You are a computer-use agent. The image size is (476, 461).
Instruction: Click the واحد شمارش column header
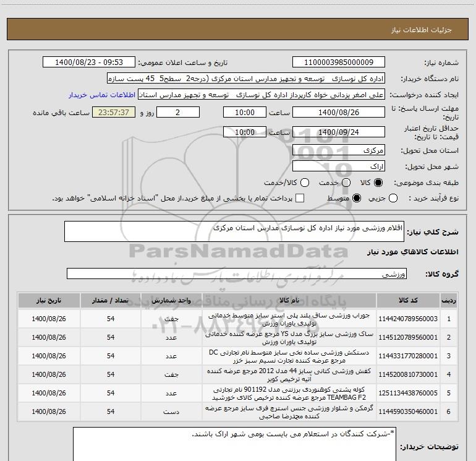pos(171,301)
